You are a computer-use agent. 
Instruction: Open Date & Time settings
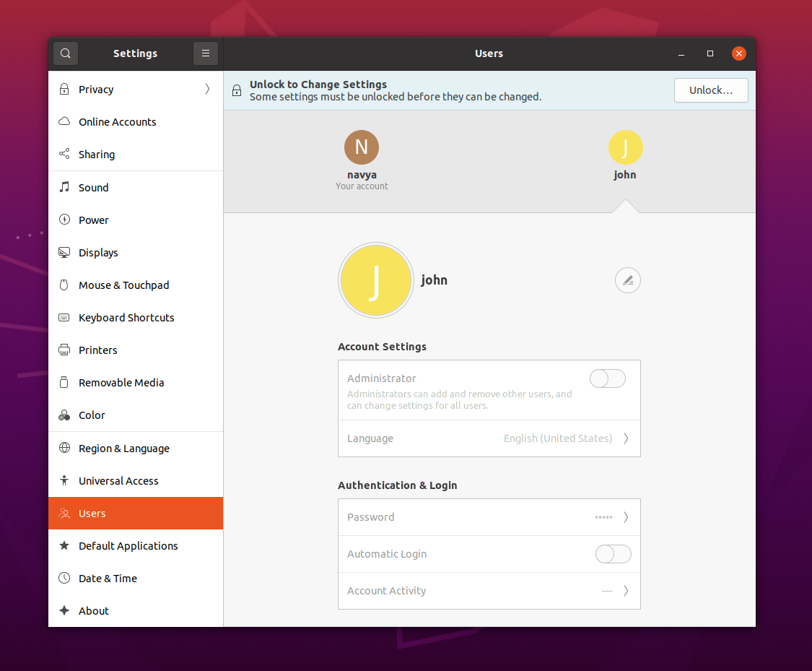[136, 579]
